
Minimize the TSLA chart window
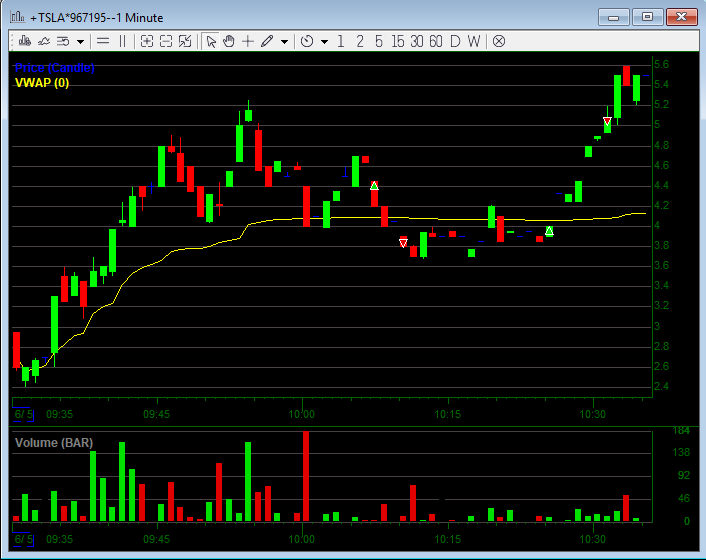point(613,18)
